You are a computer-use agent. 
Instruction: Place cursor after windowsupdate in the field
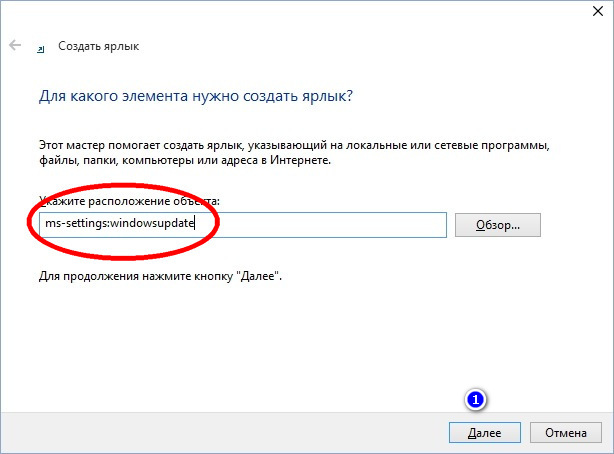[x=195, y=224]
